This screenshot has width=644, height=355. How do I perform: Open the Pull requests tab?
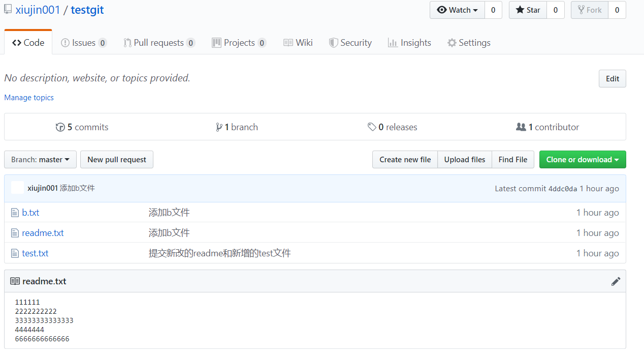click(159, 43)
